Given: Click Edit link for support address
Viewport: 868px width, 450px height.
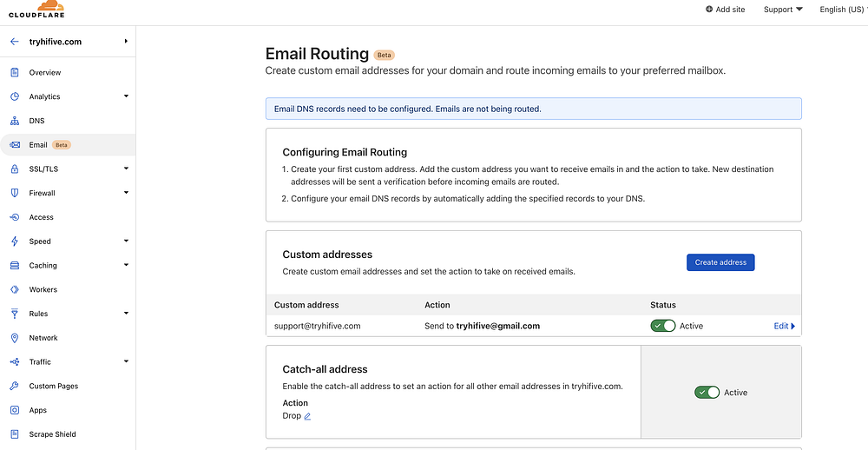Looking at the screenshot, I should click(784, 326).
